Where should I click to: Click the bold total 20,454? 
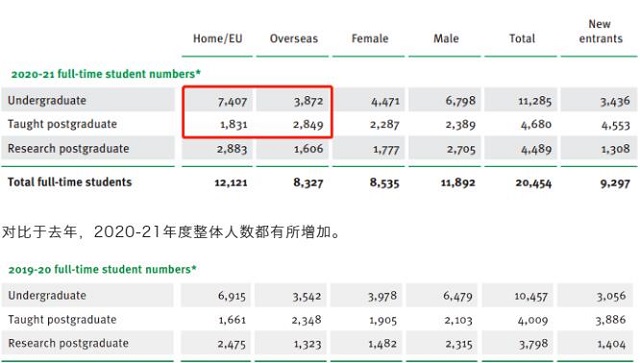(x=533, y=183)
